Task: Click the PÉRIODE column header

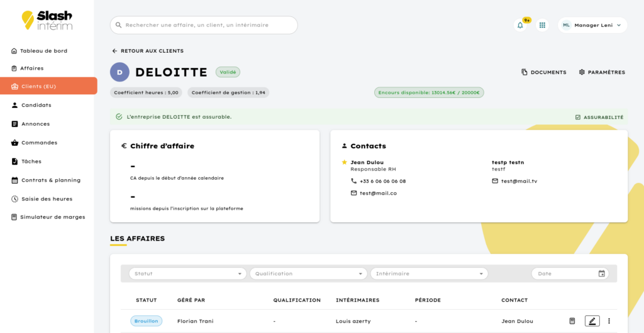Action: tap(428, 300)
